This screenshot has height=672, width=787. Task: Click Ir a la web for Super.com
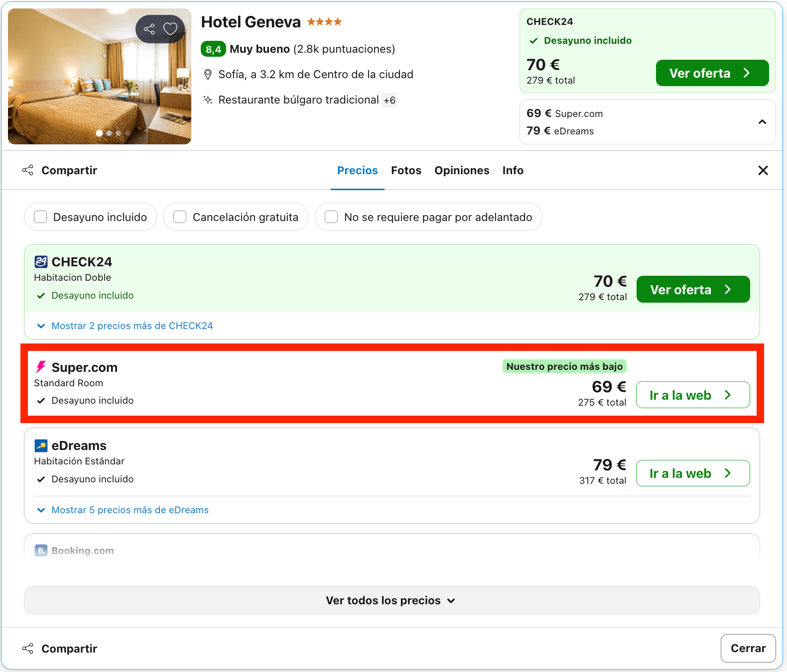point(693,395)
